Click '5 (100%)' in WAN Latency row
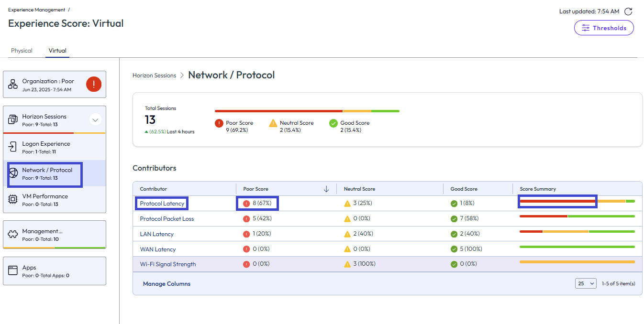The image size is (644, 324). point(471,249)
